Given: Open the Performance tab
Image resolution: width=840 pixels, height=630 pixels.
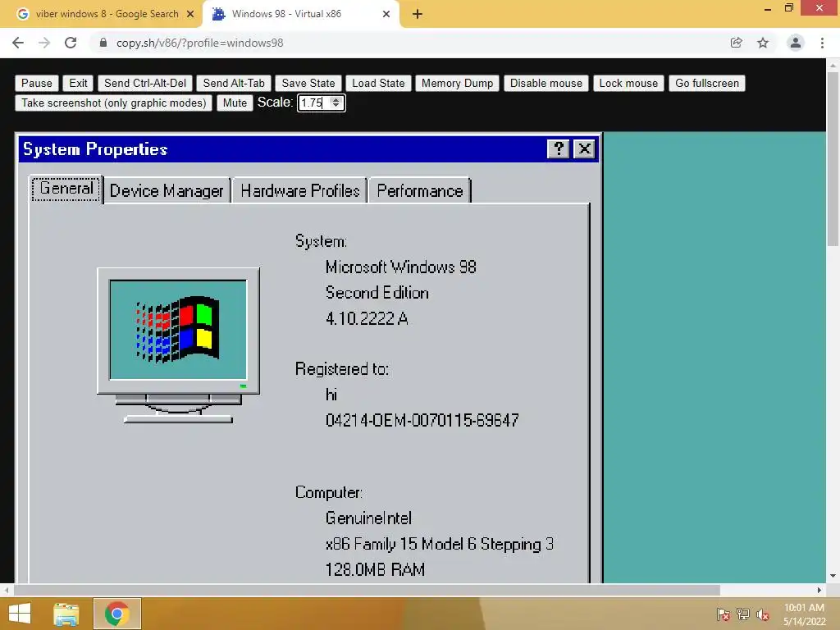Looking at the screenshot, I should pos(420,190).
